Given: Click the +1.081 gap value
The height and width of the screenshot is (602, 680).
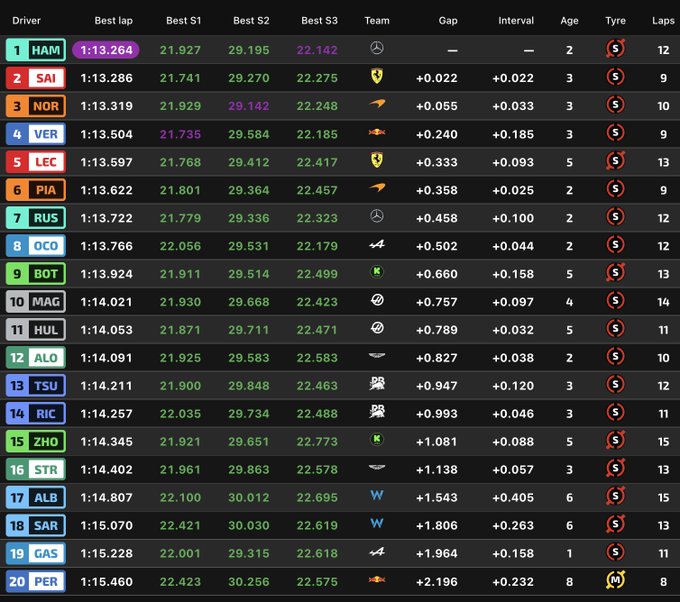Looking at the screenshot, I should (436, 442).
